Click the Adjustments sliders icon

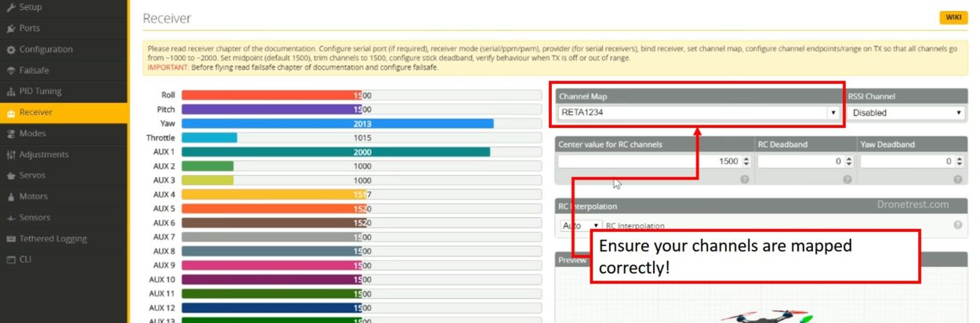point(10,155)
